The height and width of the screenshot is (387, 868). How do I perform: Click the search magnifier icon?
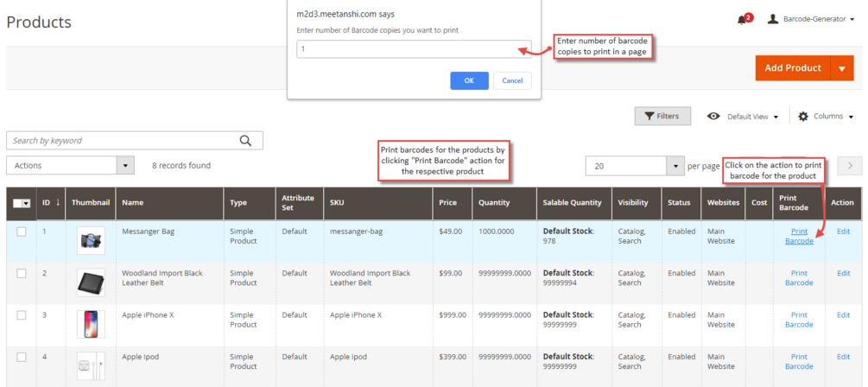click(246, 141)
